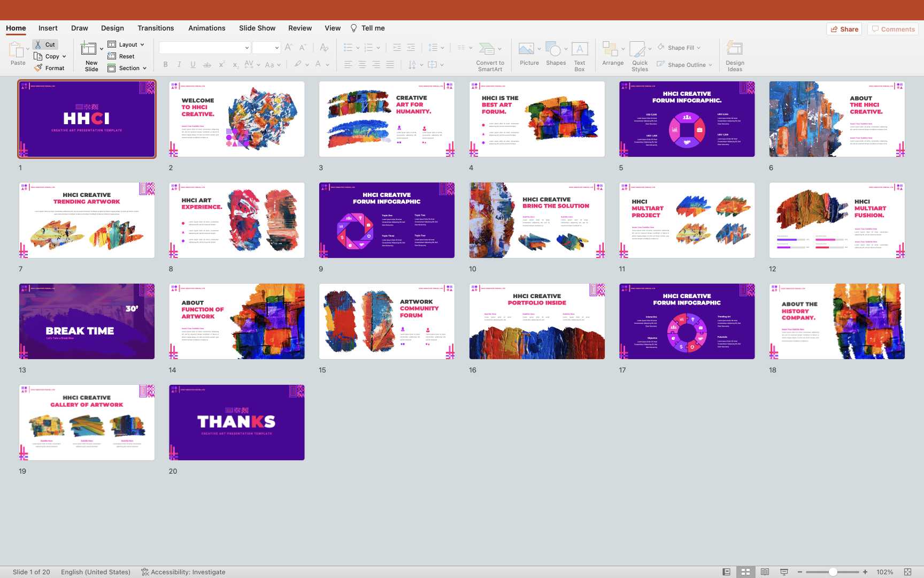
Task: Open the Transitions tab
Action: pyautogui.click(x=156, y=28)
